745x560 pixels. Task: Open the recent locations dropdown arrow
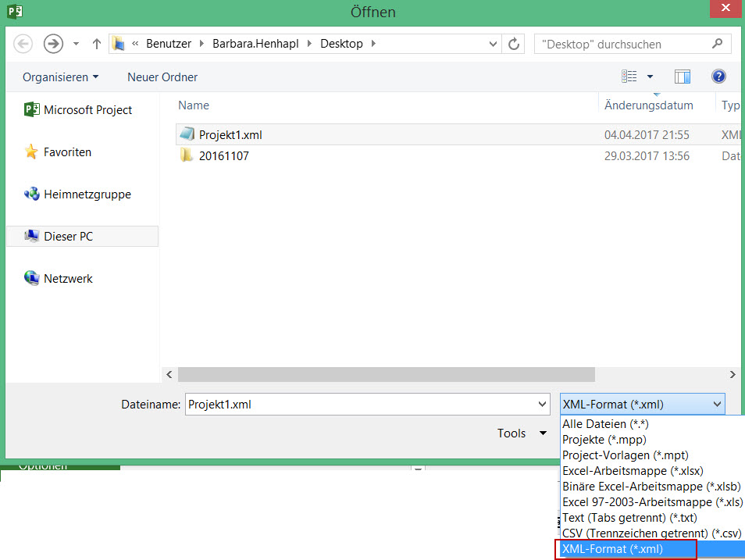76,44
